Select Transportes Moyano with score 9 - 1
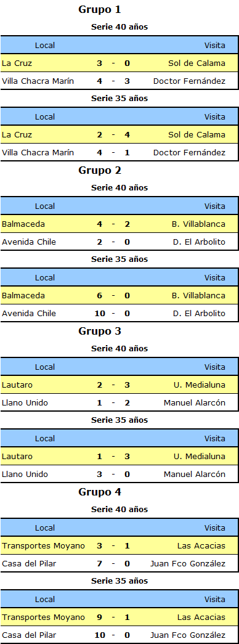The height and width of the screenshot is (644, 239). point(44,618)
